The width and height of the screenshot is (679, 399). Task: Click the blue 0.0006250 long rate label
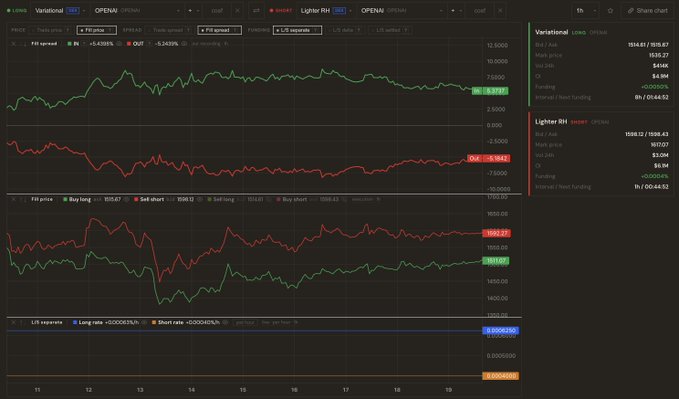[501, 331]
